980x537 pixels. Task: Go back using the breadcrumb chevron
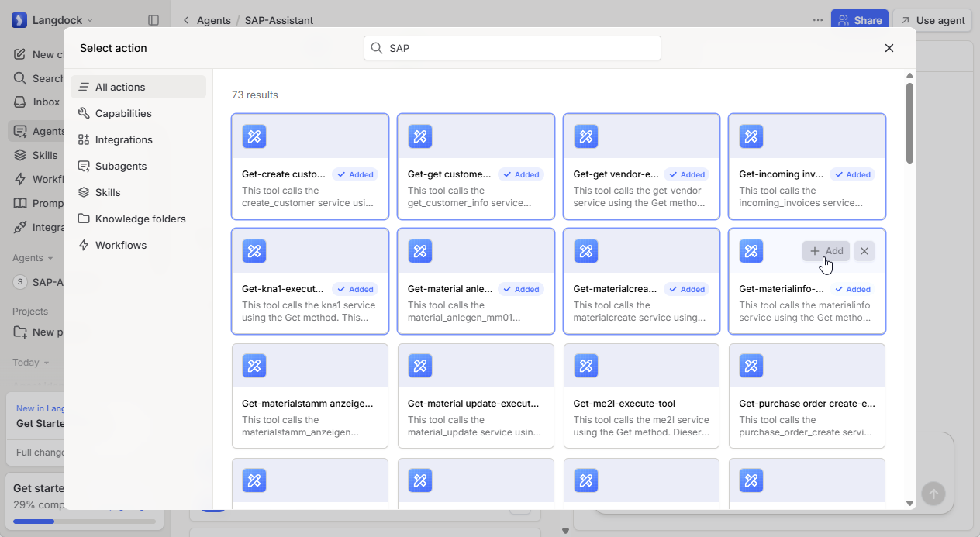186,20
